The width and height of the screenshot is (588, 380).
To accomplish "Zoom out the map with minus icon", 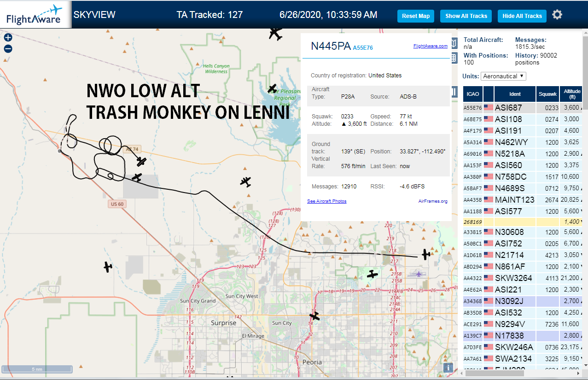I will pos(8,49).
